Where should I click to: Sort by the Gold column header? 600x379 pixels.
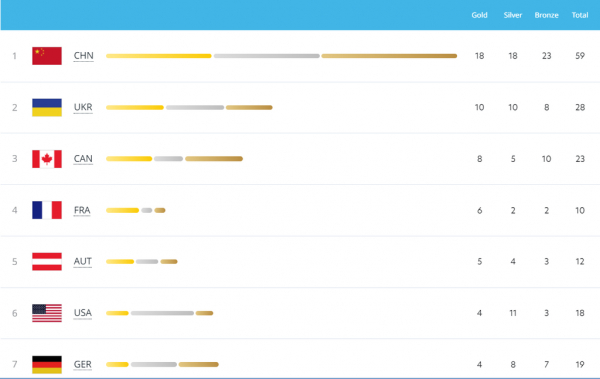[x=479, y=15]
